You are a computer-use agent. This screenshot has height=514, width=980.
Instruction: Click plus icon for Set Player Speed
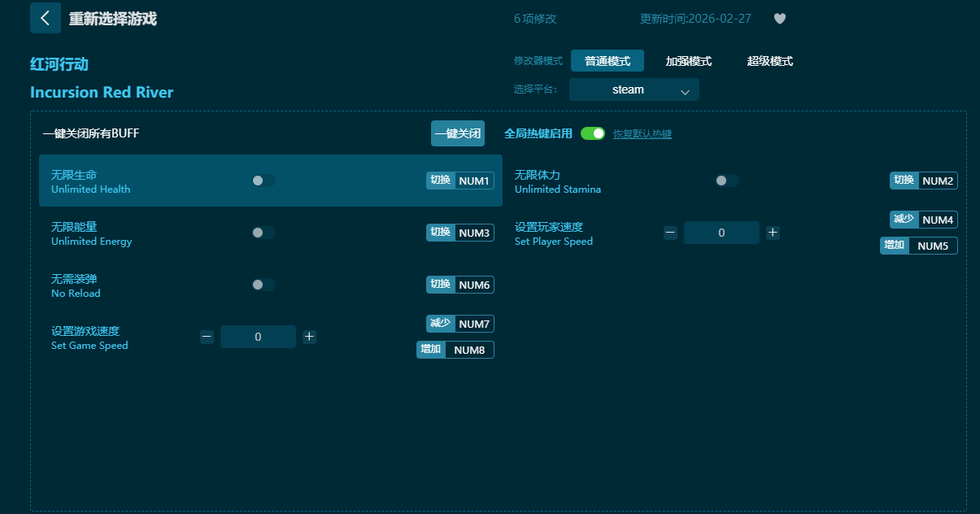[773, 233]
